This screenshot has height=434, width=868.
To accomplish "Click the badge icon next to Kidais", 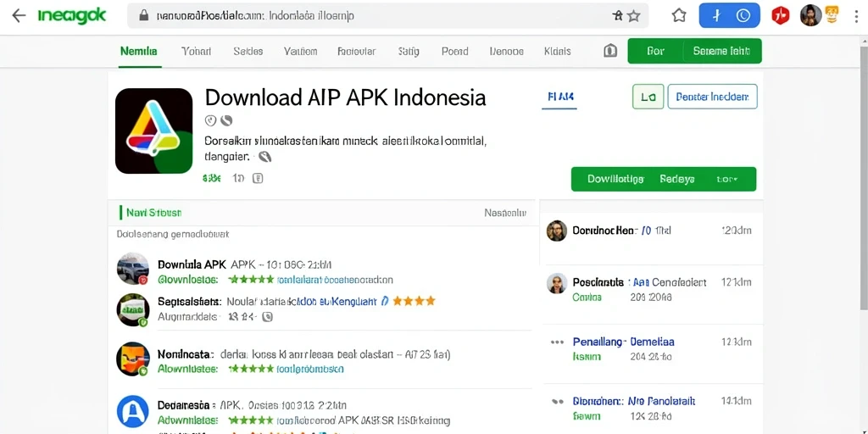I will coord(610,52).
